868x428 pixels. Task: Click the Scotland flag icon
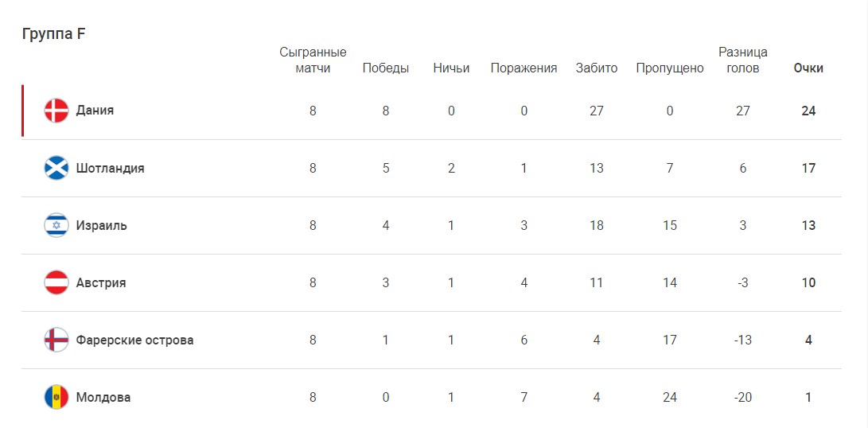pos(56,168)
